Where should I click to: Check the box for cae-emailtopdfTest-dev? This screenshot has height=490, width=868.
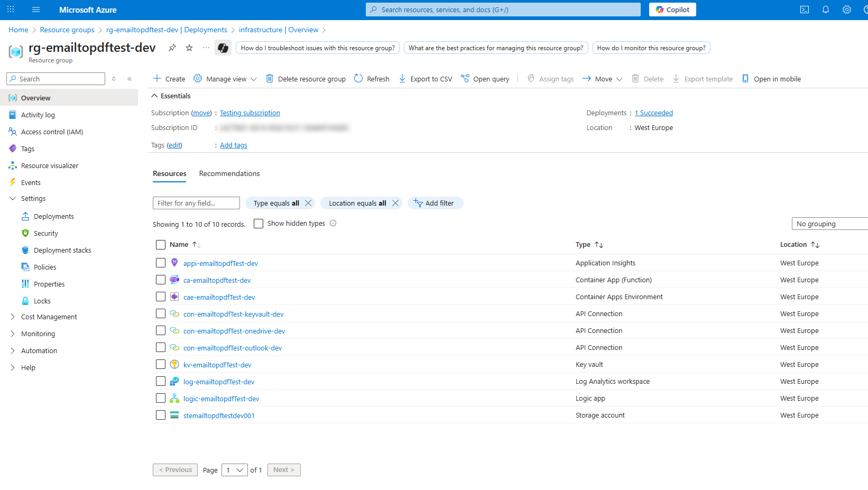click(x=161, y=297)
